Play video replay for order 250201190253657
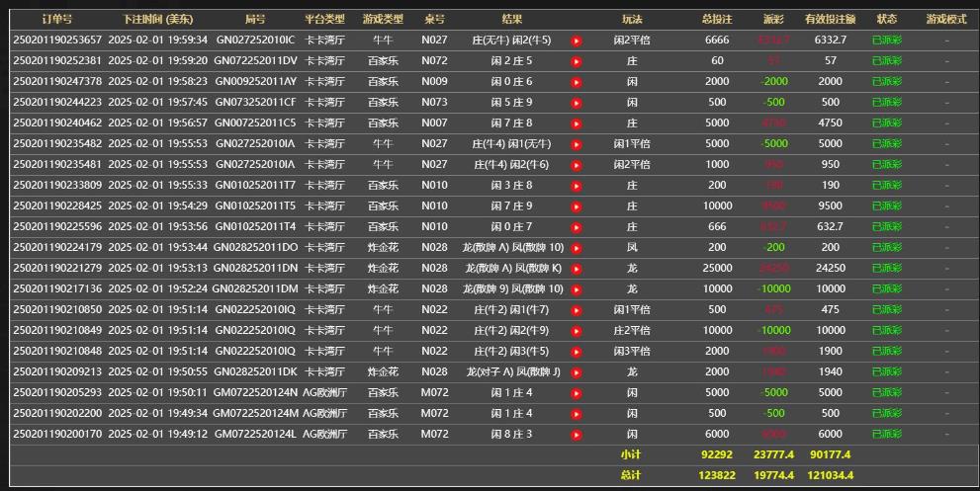The height and width of the screenshot is (491, 980). click(x=577, y=41)
